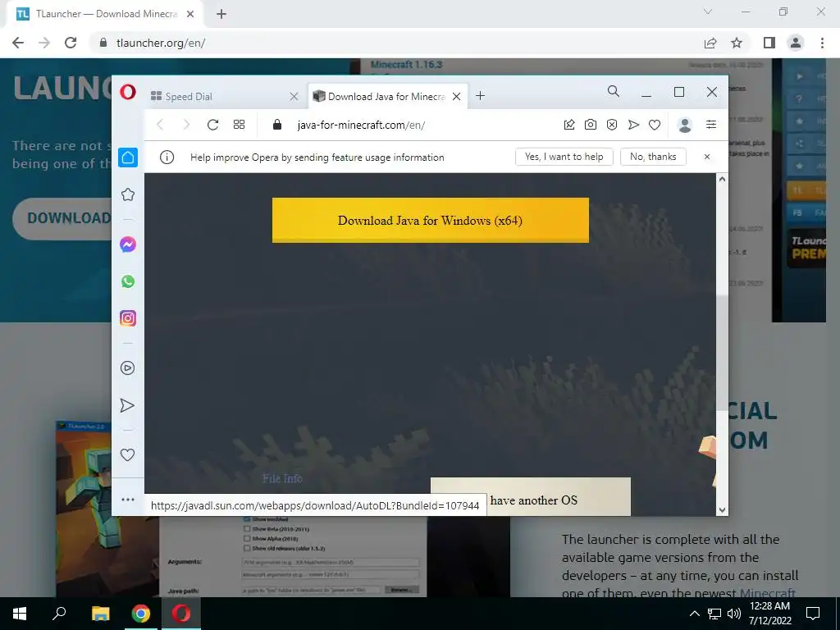Open the File Info link
This screenshot has width=840, height=630.
[x=282, y=478]
